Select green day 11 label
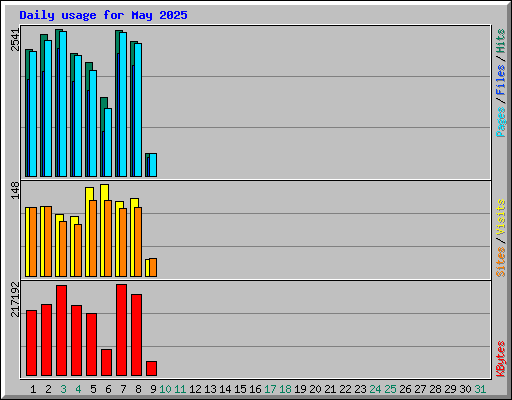512x400 pixels. (x=180, y=389)
